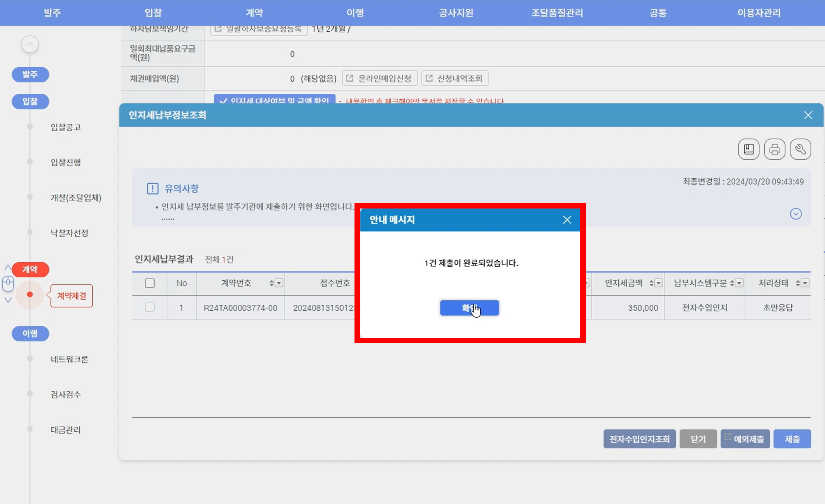This screenshot has height=504, width=825.
Task: Click the 일괄하자보증요청등록 button
Action: (259, 29)
